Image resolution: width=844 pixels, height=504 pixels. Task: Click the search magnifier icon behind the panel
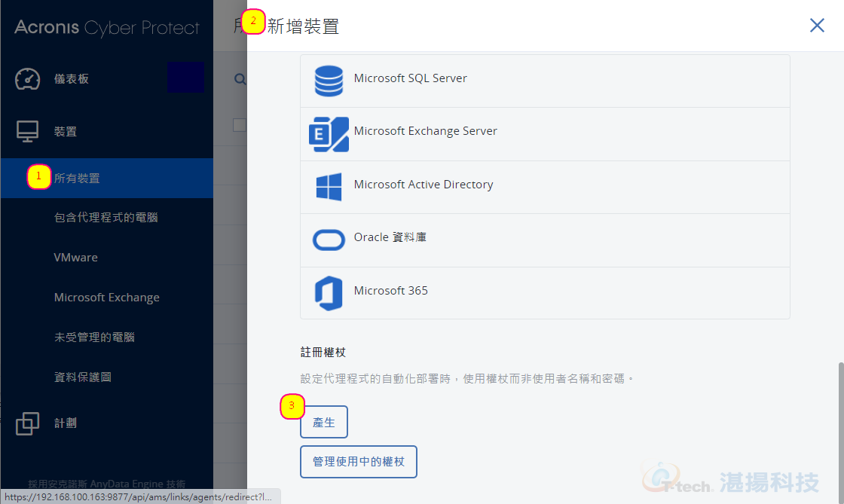(240, 80)
